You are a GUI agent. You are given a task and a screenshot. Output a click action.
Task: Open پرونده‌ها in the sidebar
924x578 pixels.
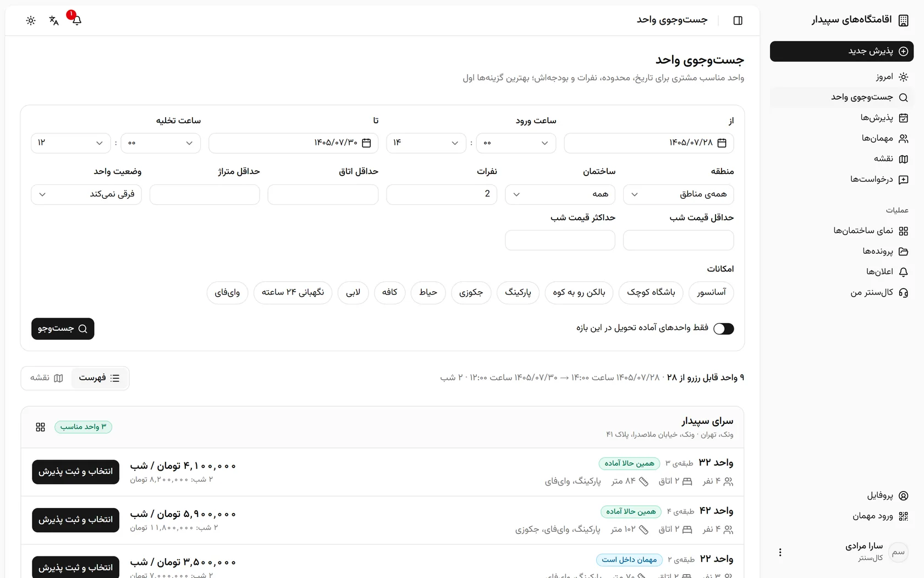[842, 252]
